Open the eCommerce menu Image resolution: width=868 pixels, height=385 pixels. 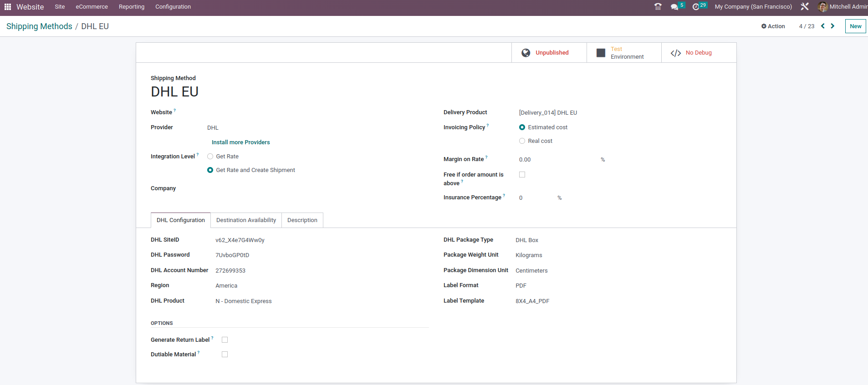click(x=92, y=7)
